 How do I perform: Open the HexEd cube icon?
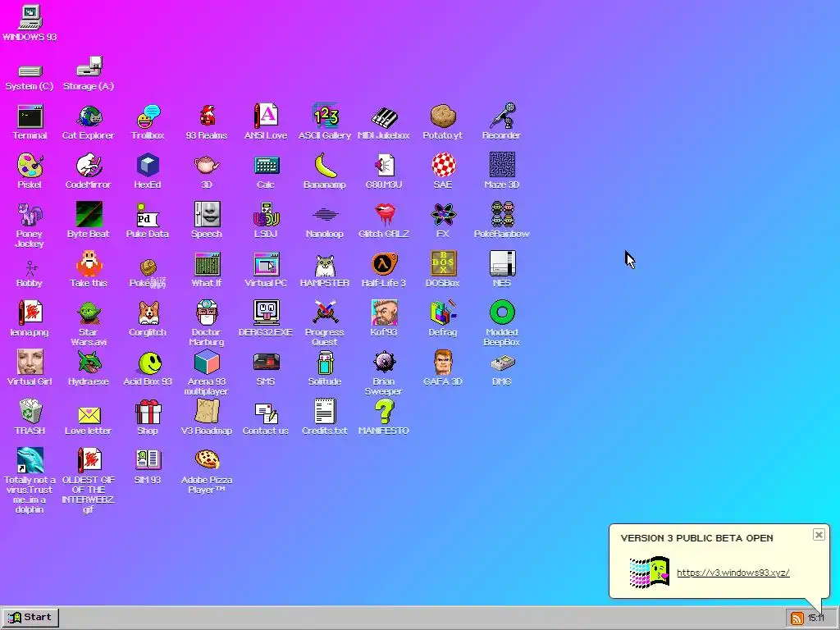click(x=148, y=166)
